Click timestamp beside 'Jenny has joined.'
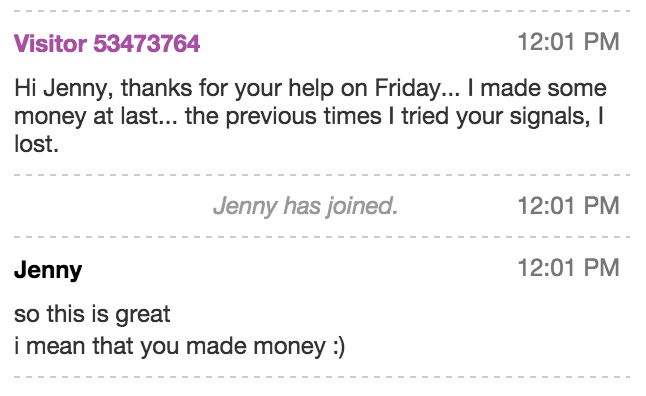 point(568,206)
